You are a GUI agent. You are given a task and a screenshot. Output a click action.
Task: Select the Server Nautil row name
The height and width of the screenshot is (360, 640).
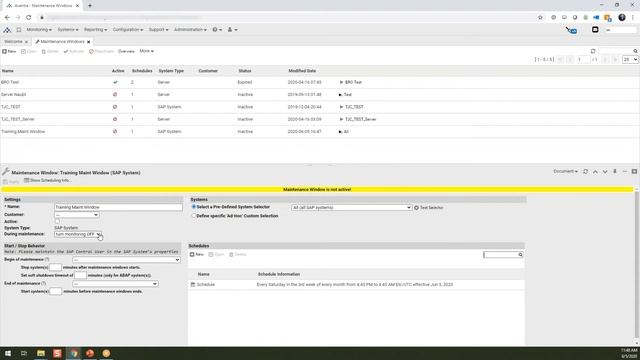click(x=13, y=94)
